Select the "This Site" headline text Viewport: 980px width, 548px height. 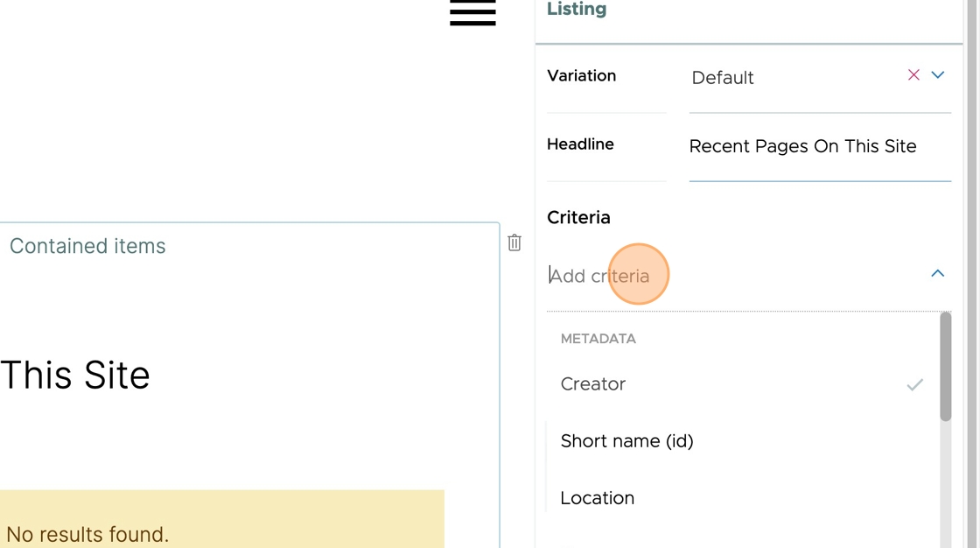pos(75,376)
